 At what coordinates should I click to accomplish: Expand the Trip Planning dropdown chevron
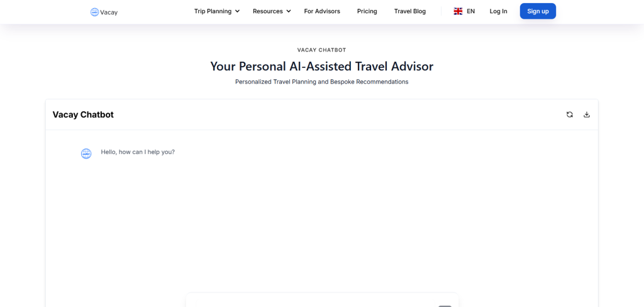[x=238, y=11]
